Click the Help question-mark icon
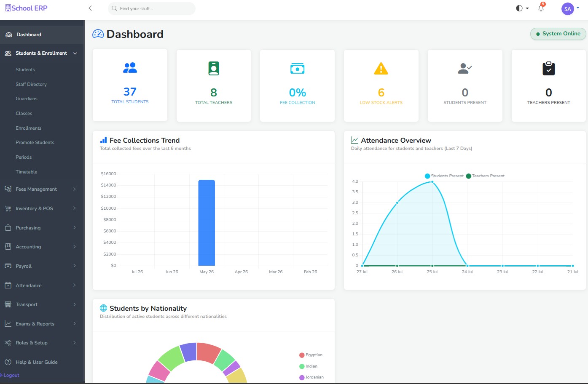 tap(8, 362)
